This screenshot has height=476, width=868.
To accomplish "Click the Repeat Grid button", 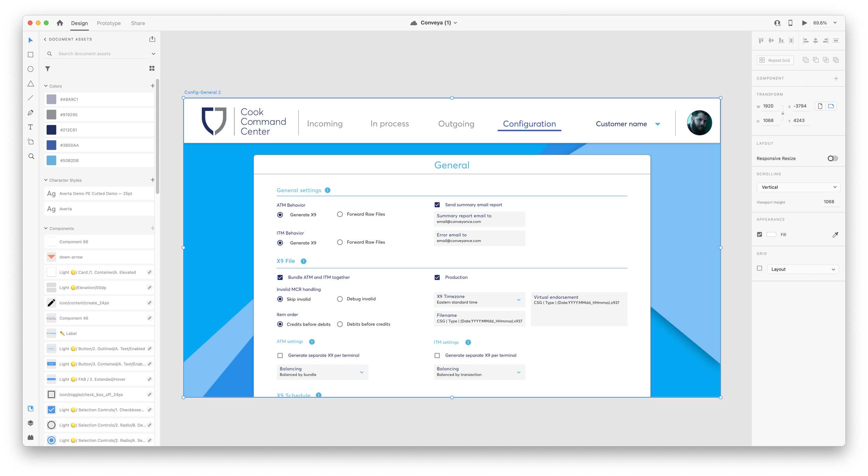I will 775,60.
